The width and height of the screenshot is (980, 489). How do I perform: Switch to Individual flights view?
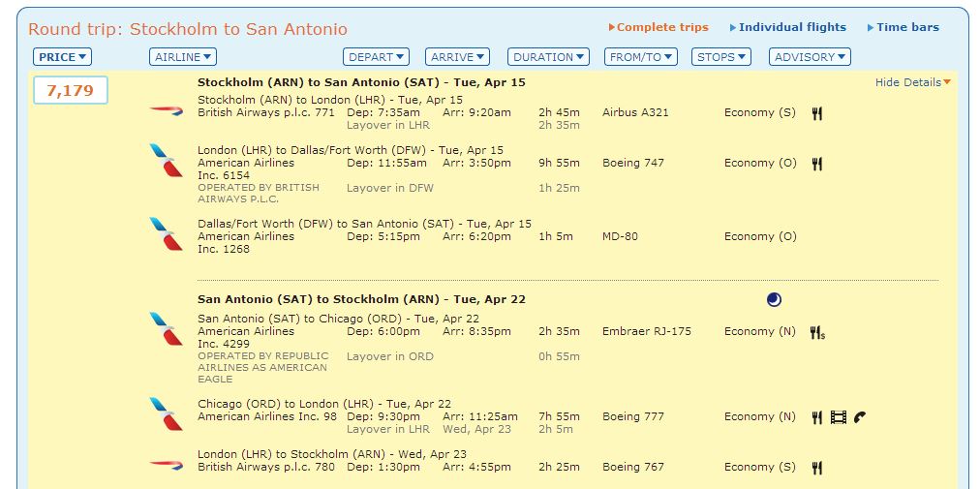791,27
